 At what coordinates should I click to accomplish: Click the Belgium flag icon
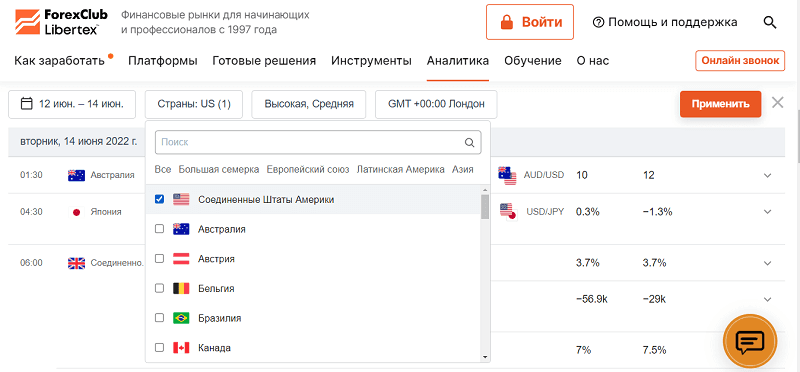[x=181, y=288]
